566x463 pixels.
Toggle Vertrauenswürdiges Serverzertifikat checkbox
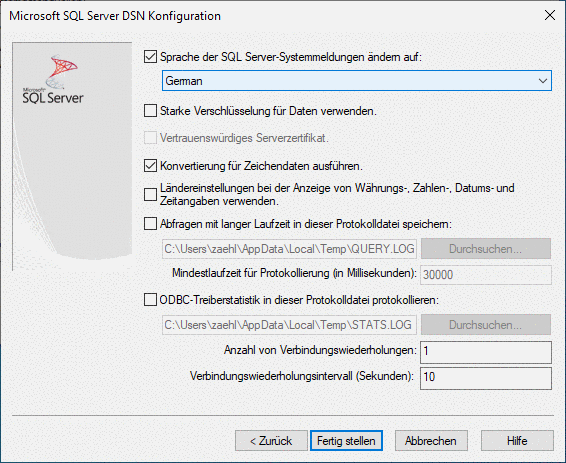click(150, 138)
